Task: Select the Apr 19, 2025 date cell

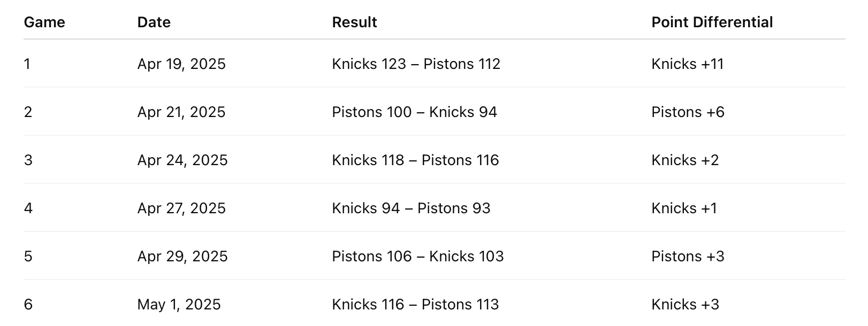Action: [181, 64]
